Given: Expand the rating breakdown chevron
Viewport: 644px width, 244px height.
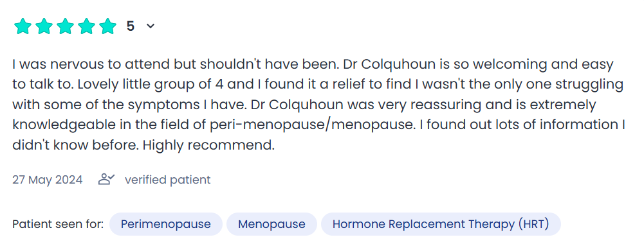Looking at the screenshot, I should coord(151,26).
